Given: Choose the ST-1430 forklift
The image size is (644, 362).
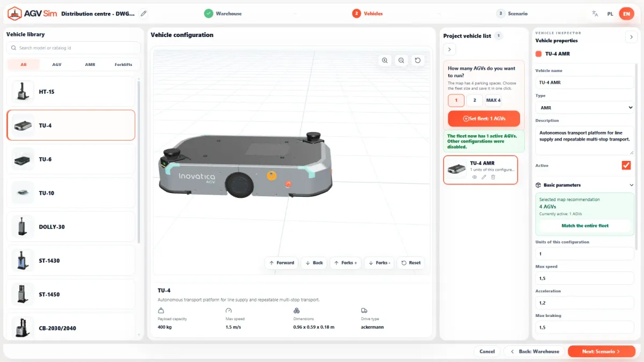Looking at the screenshot, I should click(71, 261).
